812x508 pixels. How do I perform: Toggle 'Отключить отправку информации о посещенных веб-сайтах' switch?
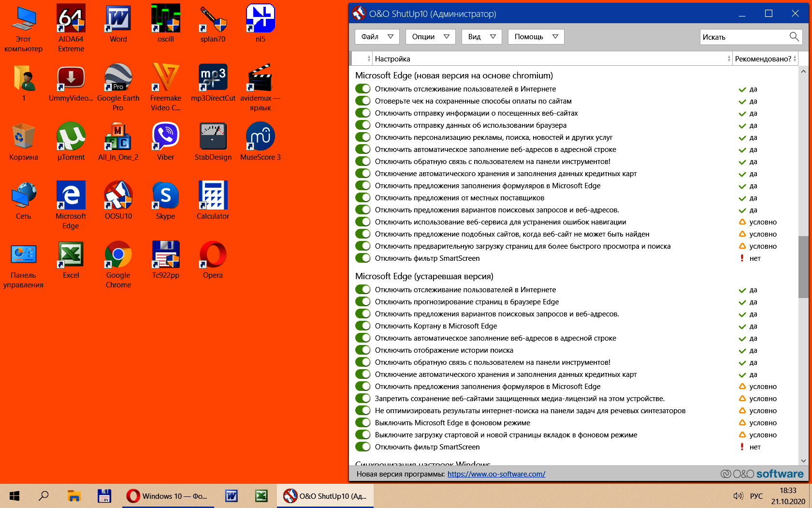pyautogui.click(x=362, y=113)
